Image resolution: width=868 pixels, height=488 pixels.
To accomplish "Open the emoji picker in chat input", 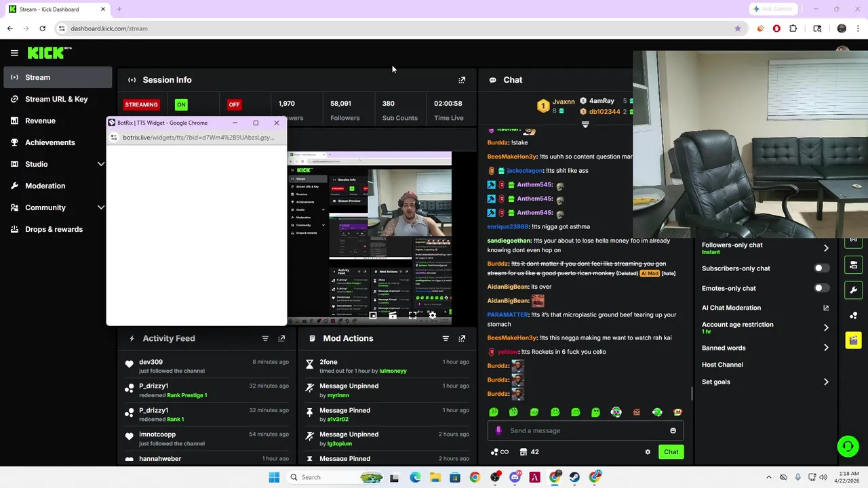I will [673, 430].
